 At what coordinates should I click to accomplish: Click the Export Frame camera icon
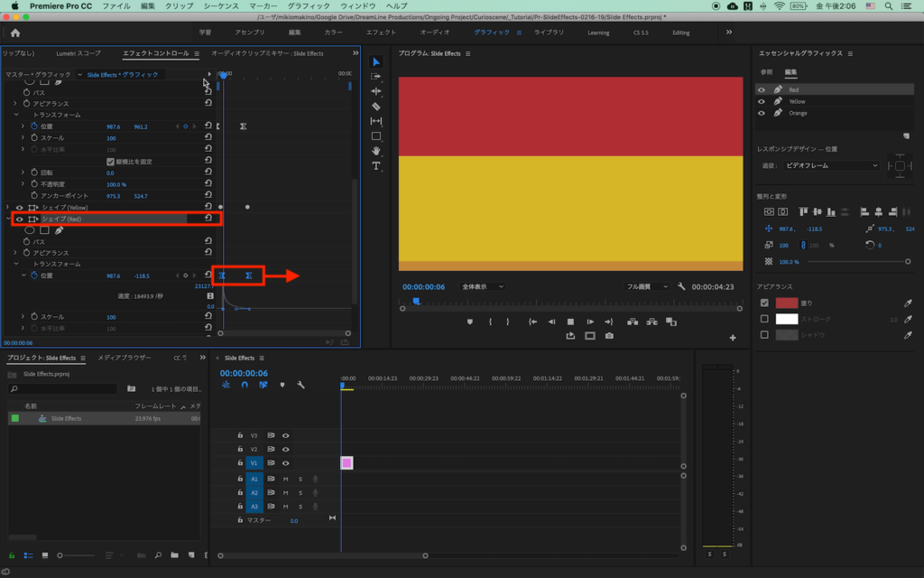click(609, 336)
